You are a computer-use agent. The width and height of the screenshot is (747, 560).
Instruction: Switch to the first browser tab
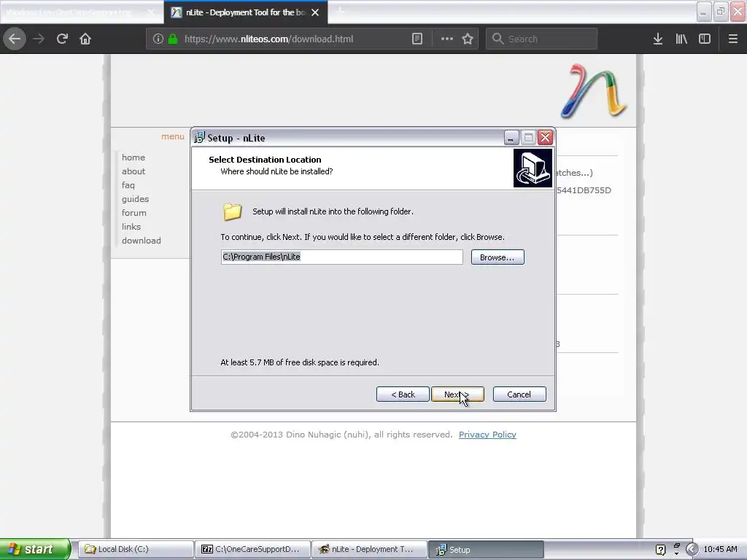tap(81, 12)
